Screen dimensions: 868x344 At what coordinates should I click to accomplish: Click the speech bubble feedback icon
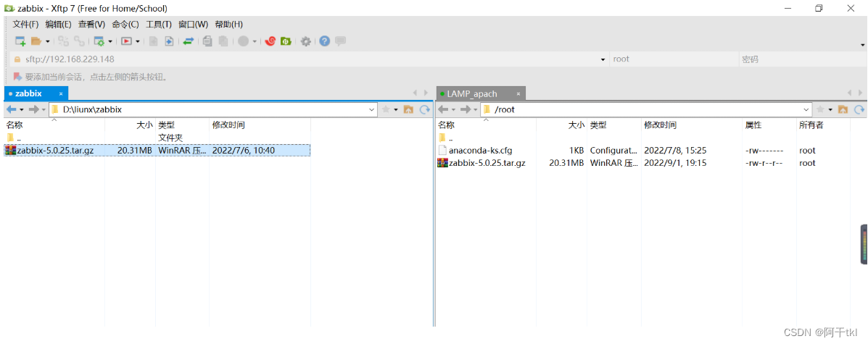(340, 41)
